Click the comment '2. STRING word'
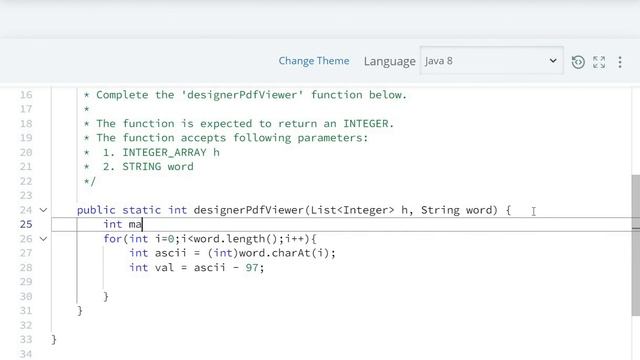640x360 pixels. pos(148,167)
